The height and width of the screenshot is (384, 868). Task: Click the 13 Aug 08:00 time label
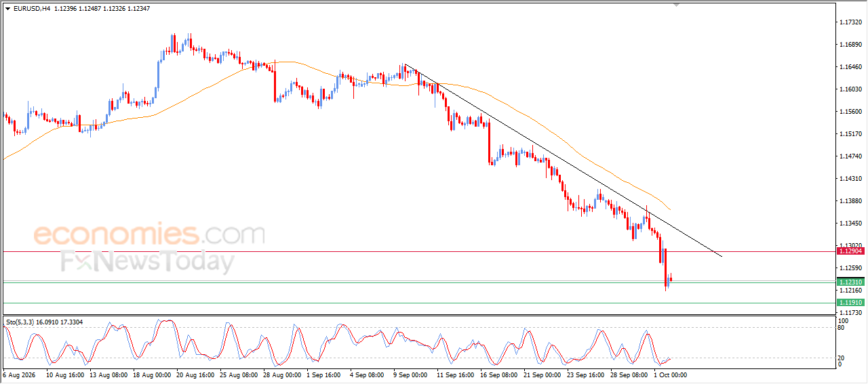tap(108, 374)
